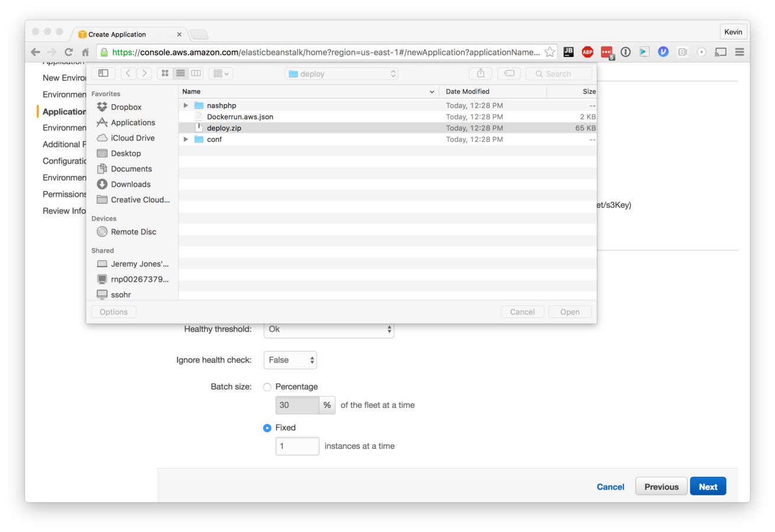Screen dimensions: 775x532
Task: Sort by Name column header
Action: (309, 92)
